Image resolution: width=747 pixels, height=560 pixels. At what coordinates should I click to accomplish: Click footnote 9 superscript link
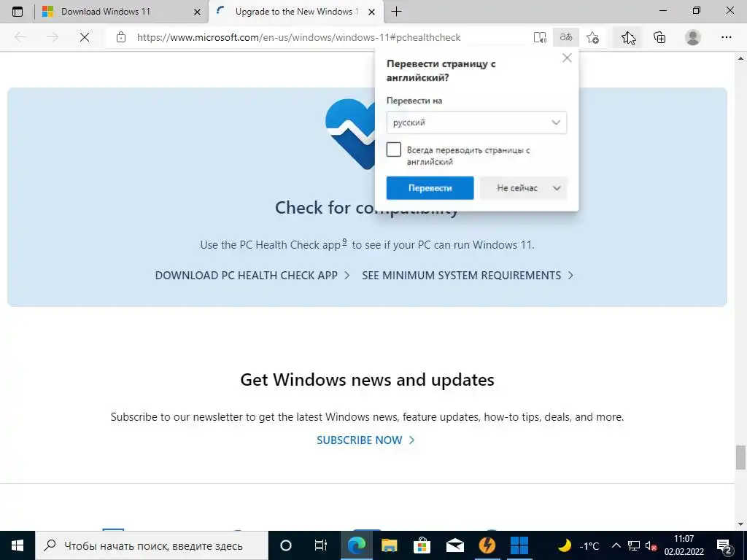click(344, 242)
